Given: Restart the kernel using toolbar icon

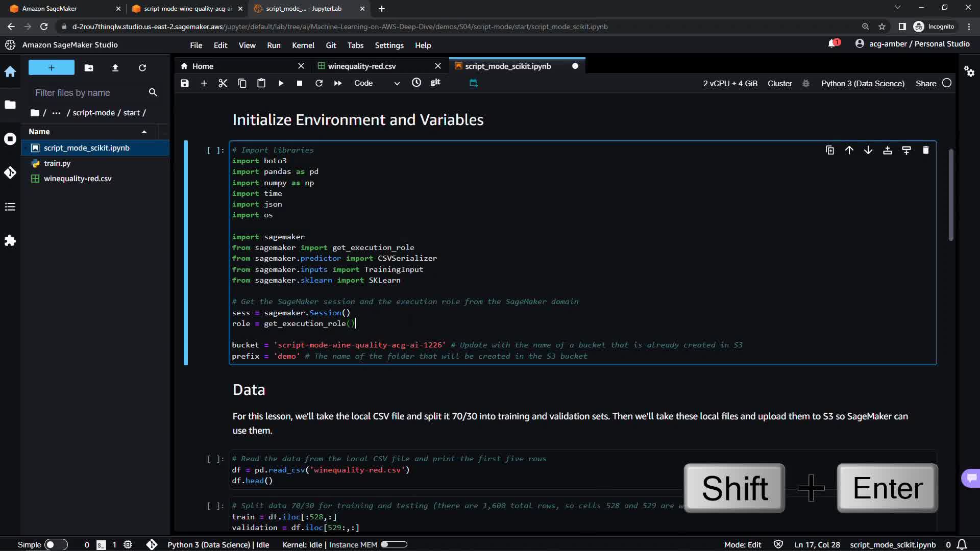Looking at the screenshot, I should [x=319, y=83].
